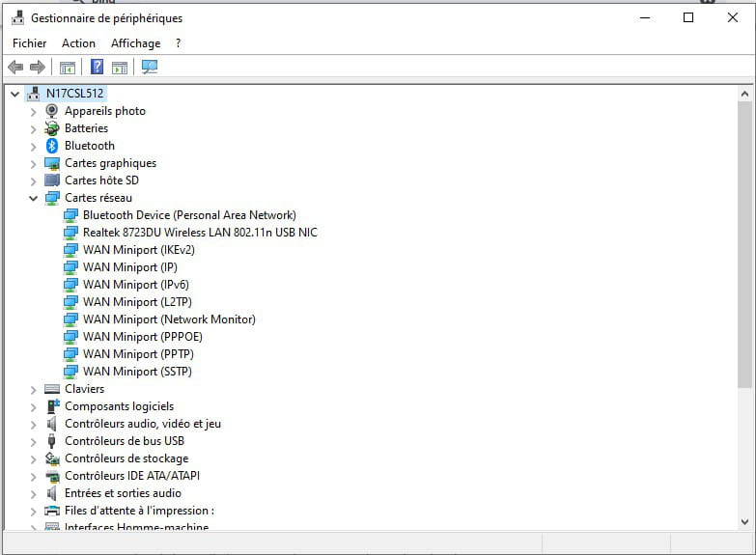Click the Realtek 8723DU adapter icon

(x=70, y=233)
